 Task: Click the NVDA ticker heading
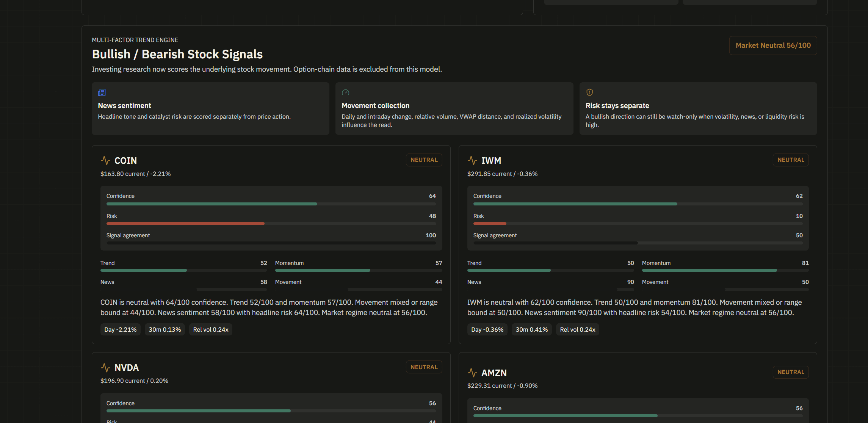[x=127, y=368]
